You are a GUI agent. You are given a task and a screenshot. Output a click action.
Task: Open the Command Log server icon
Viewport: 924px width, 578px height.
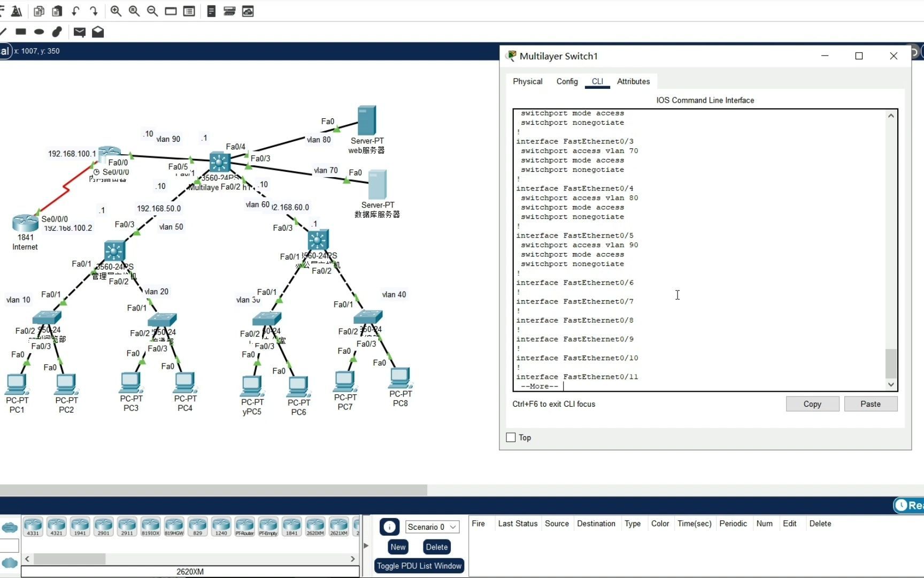coord(211,11)
